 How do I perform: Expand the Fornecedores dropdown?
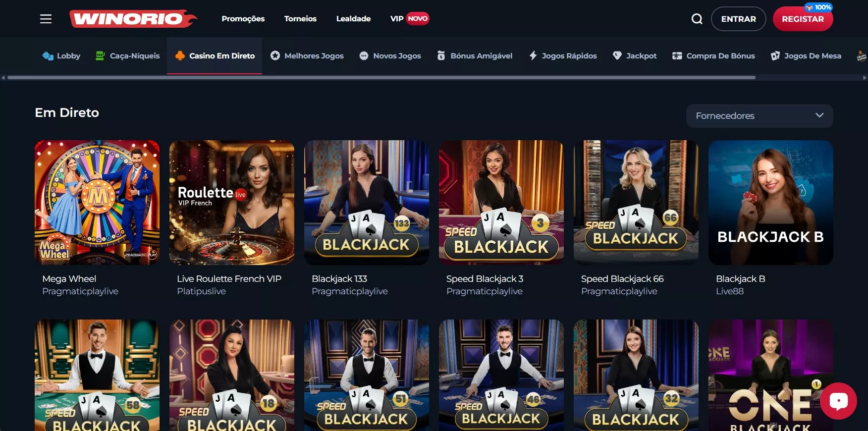(759, 115)
